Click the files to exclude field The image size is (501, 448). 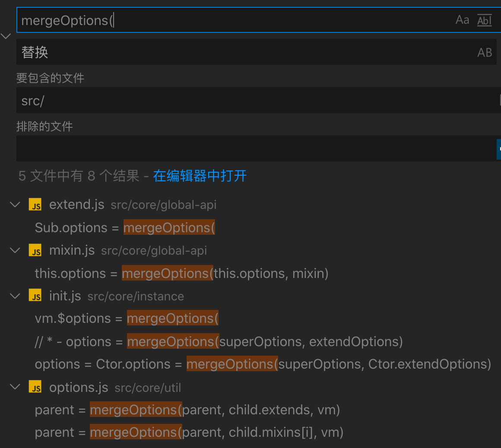[255, 148]
